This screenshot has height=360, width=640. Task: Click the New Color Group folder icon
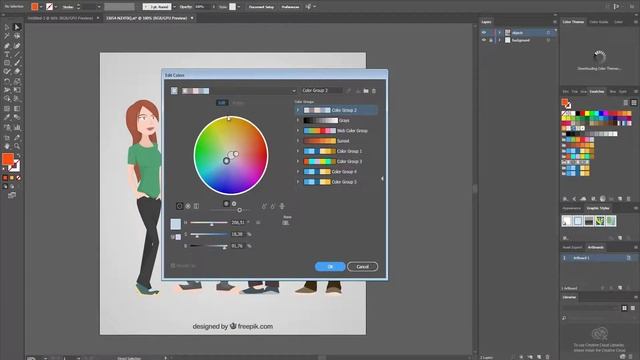(x=366, y=91)
